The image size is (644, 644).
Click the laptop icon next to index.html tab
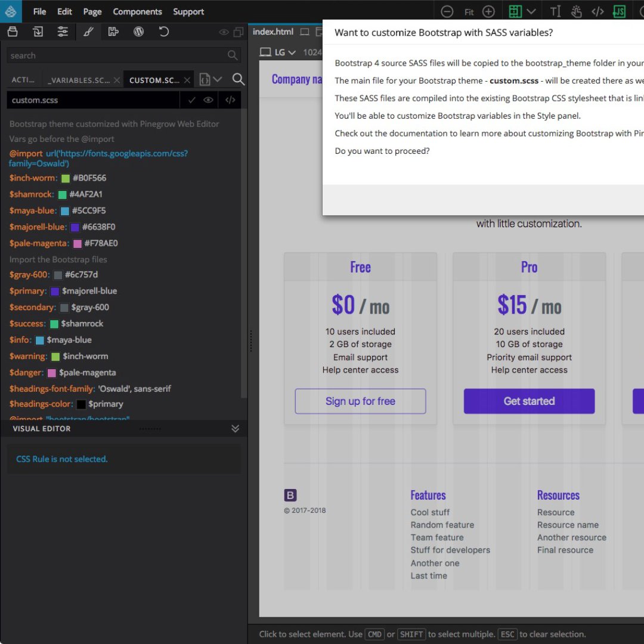(x=304, y=32)
